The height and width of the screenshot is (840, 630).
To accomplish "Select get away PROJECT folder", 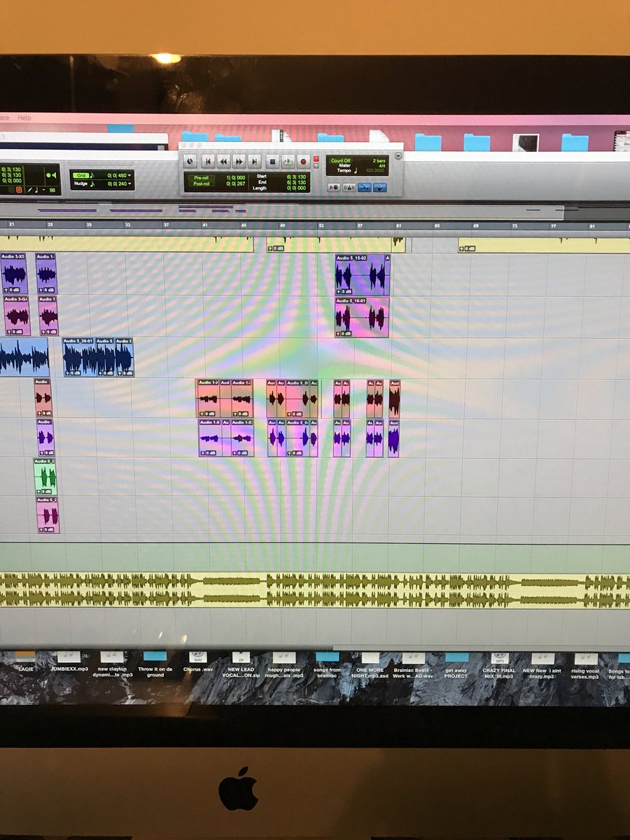I will 456,664.
